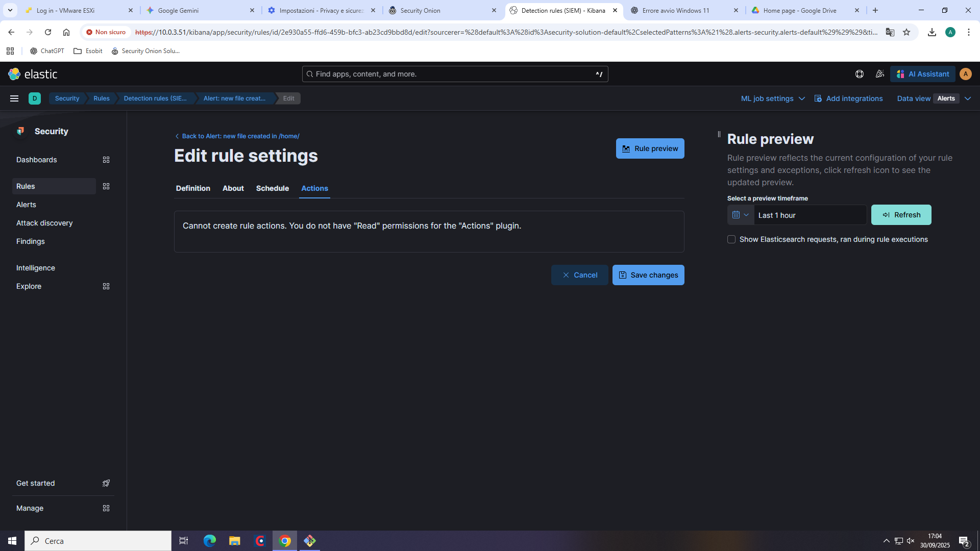Click the elastic logo
The image size is (980, 551).
point(33,74)
